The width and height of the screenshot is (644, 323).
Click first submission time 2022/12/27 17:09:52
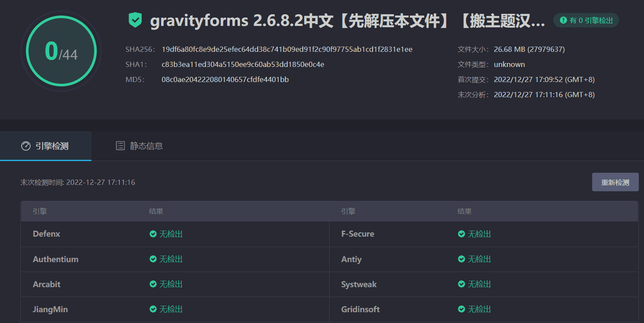[x=544, y=80]
